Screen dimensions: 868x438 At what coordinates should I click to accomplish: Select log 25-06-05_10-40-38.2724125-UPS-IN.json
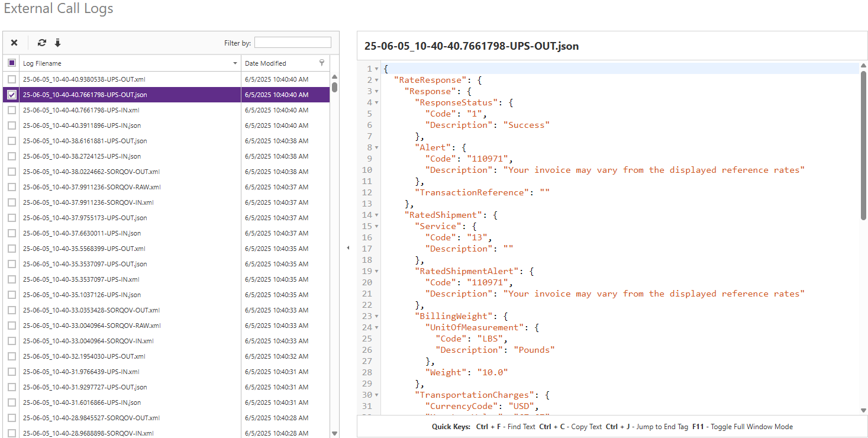(x=82, y=156)
